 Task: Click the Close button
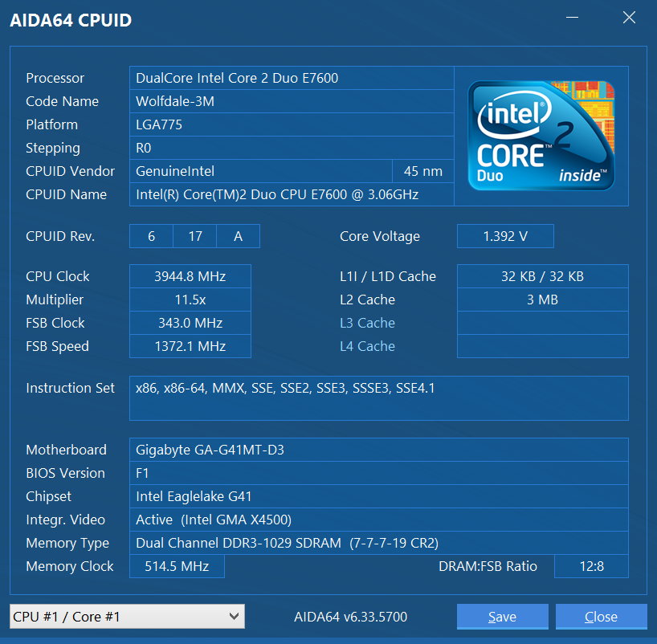tap(602, 617)
